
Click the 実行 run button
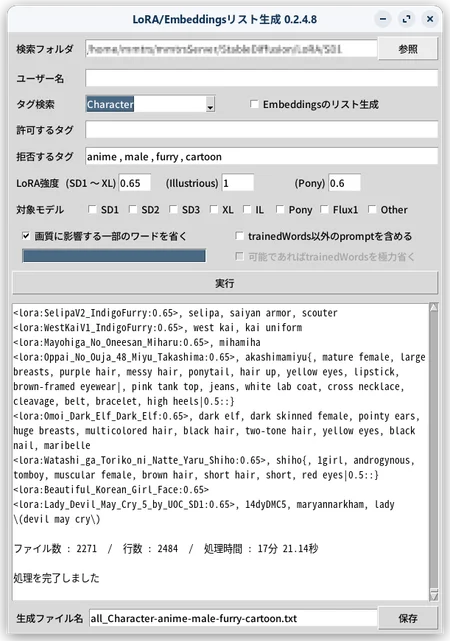(x=225, y=283)
